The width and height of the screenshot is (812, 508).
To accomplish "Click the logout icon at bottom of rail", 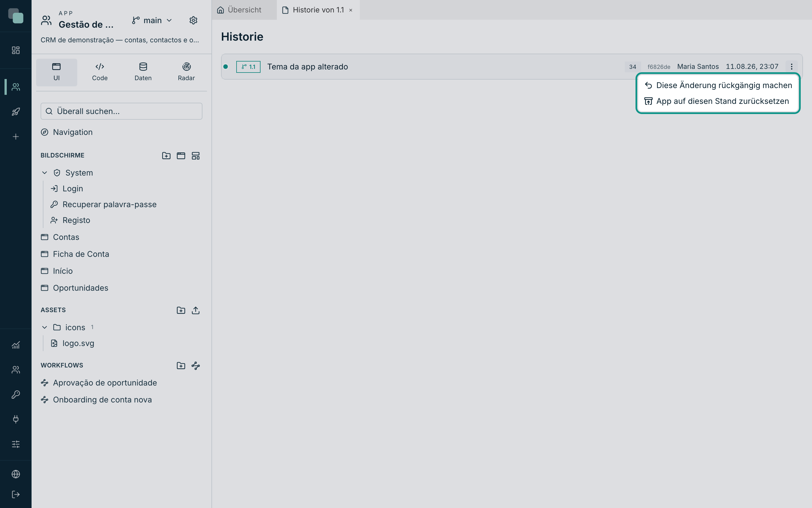I will pos(16,494).
